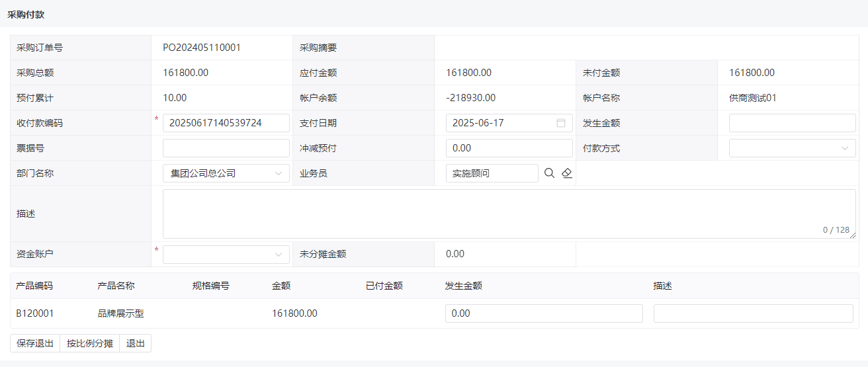This screenshot has width=868, height=367.
Task: Click the 描述 input in product row
Action: pyautogui.click(x=754, y=313)
